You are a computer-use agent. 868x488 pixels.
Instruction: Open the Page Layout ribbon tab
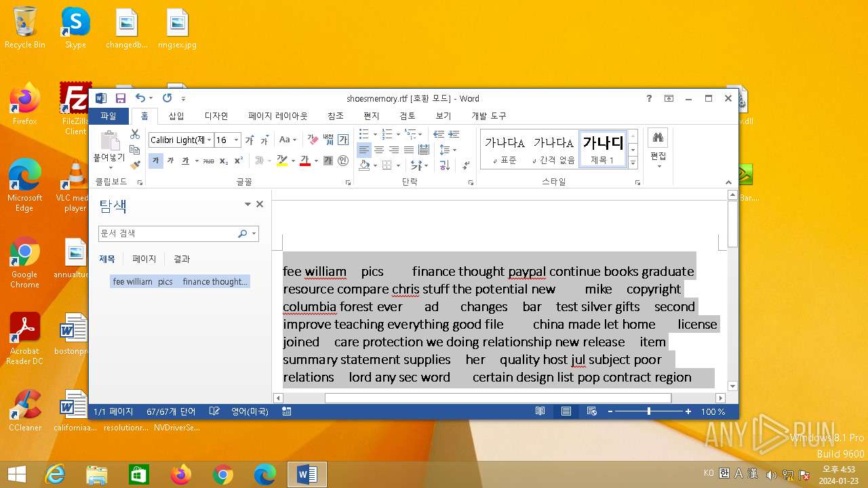click(x=278, y=116)
